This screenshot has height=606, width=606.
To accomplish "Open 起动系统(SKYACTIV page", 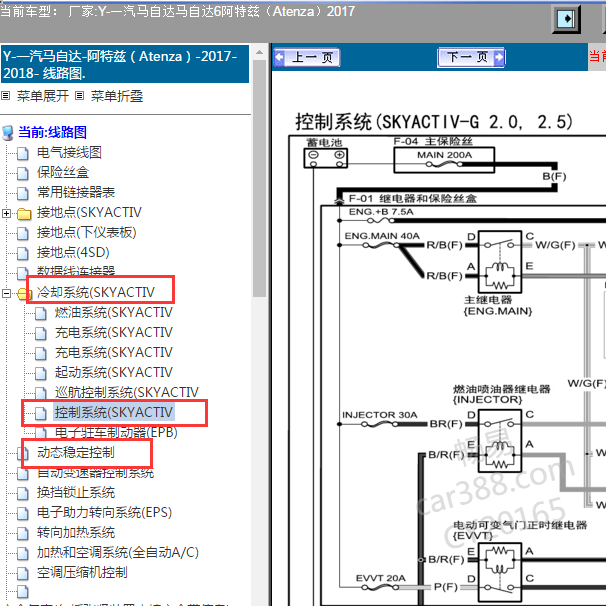I will click(114, 373).
